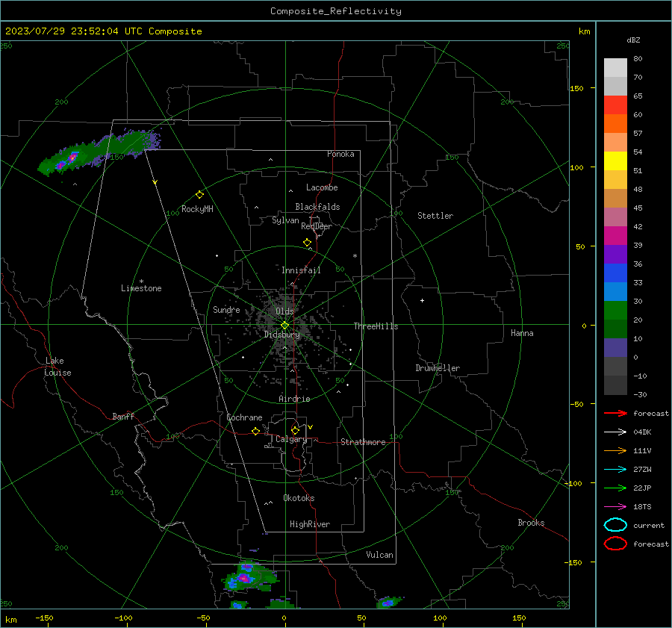Click the green 22JP arrow icon
The image size is (672, 628).
(x=615, y=488)
